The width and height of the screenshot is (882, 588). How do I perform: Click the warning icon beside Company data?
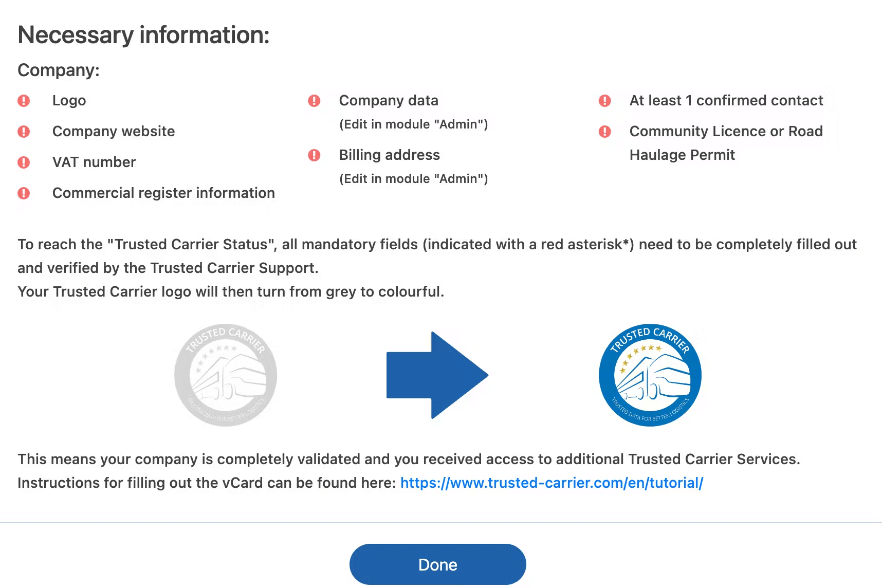[x=314, y=101]
